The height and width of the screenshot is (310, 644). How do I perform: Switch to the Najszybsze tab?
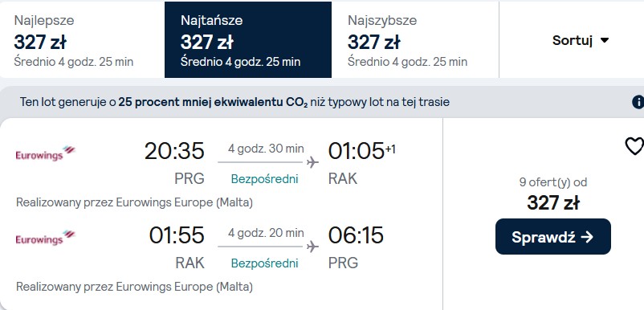[415, 40]
